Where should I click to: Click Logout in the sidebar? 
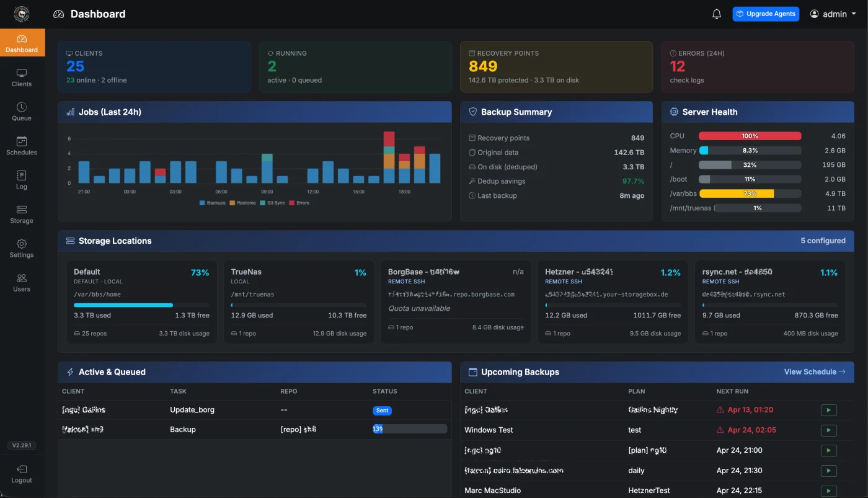point(22,474)
